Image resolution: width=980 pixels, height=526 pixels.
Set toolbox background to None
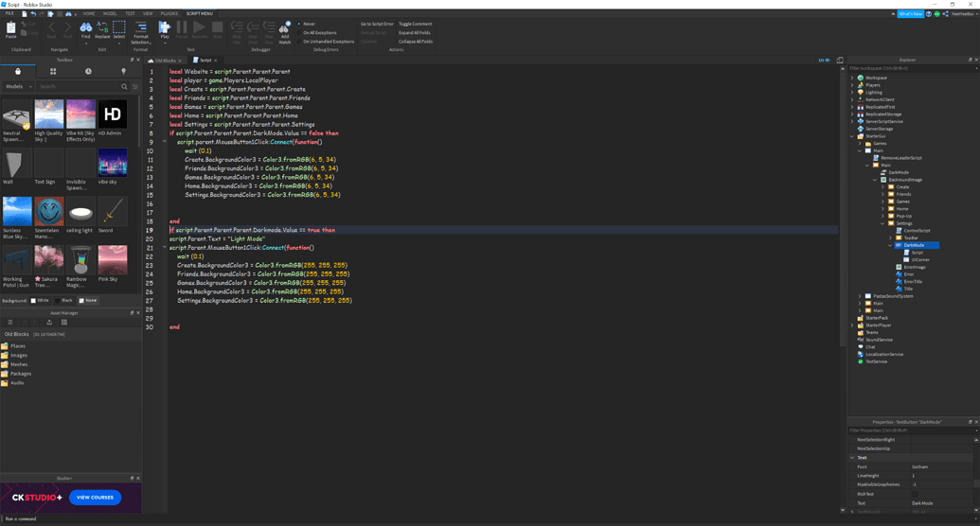(x=88, y=301)
